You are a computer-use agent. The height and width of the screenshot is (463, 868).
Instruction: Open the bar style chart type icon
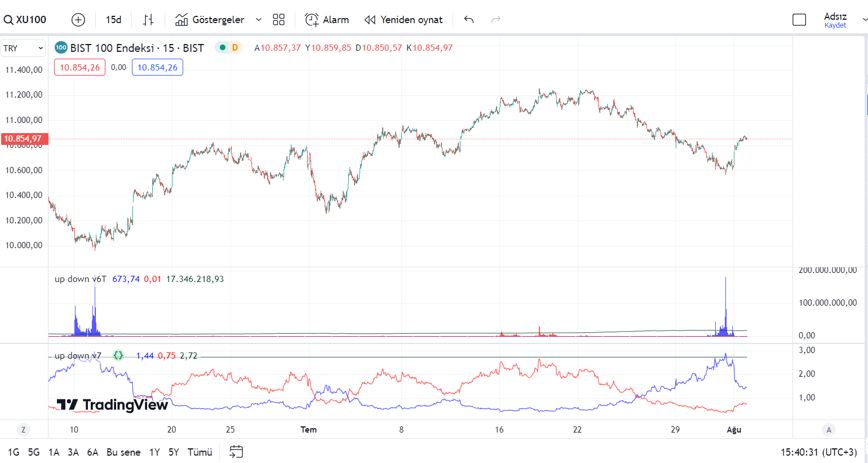(148, 20)
